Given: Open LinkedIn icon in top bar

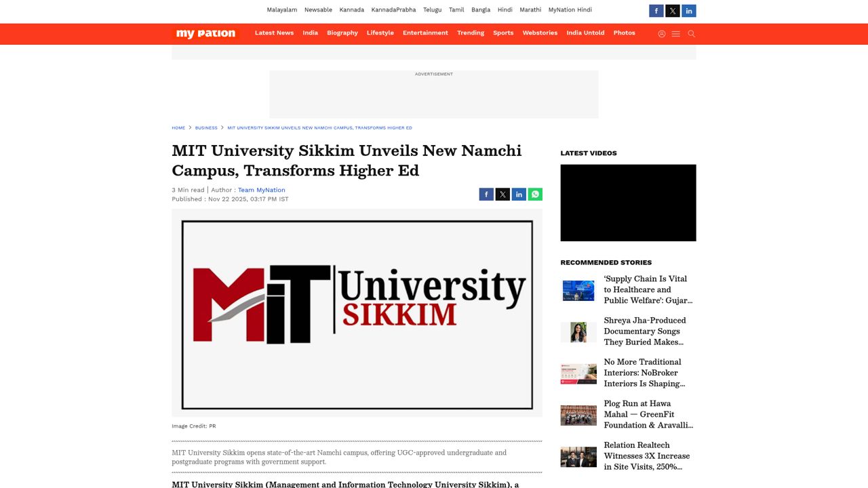Looking at the screenshot, I should point(689,11).
